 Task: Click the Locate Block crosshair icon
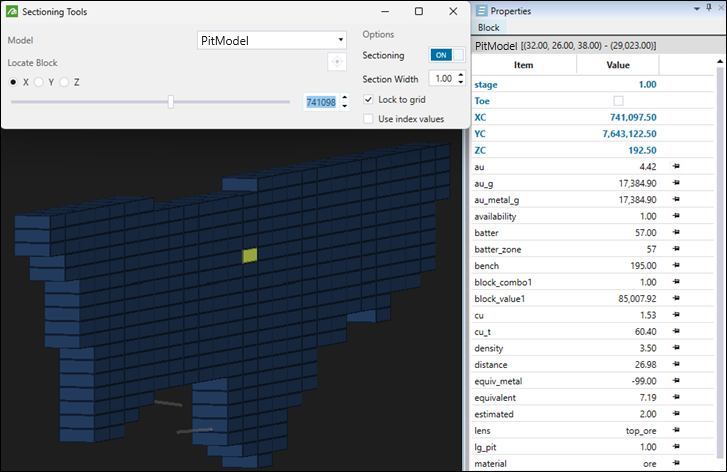(x=337, y=62)
